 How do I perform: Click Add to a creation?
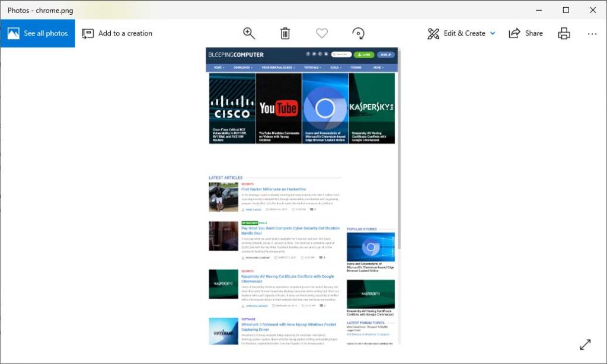(x=117, y=33)
